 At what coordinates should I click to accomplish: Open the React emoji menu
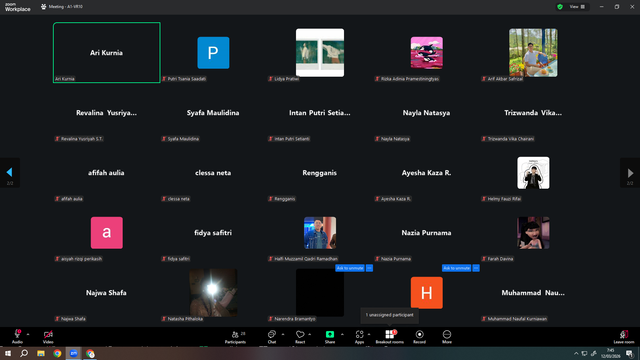300,337
